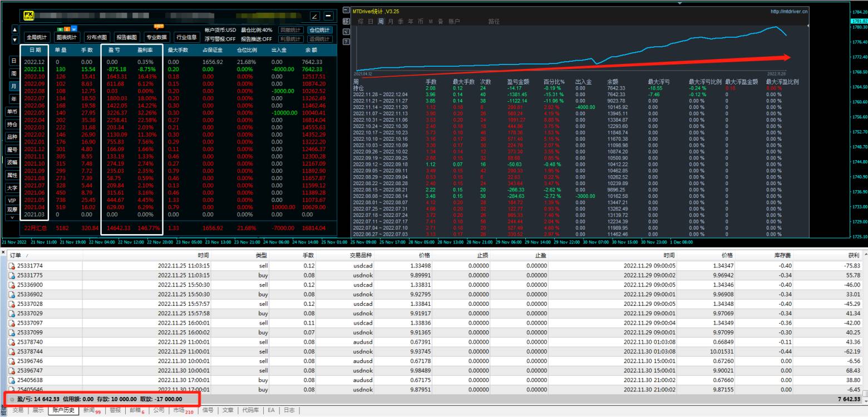This screenshot has height=417, width=868.
Task: Expand sidebar list with bottom chevron
Action: (x=13, y=218)
